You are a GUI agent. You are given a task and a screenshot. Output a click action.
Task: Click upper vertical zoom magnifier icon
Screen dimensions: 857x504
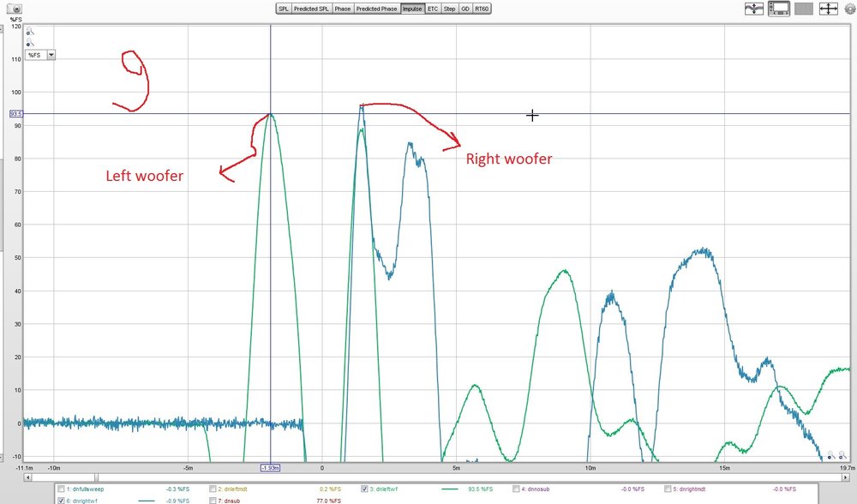[30, 32]
